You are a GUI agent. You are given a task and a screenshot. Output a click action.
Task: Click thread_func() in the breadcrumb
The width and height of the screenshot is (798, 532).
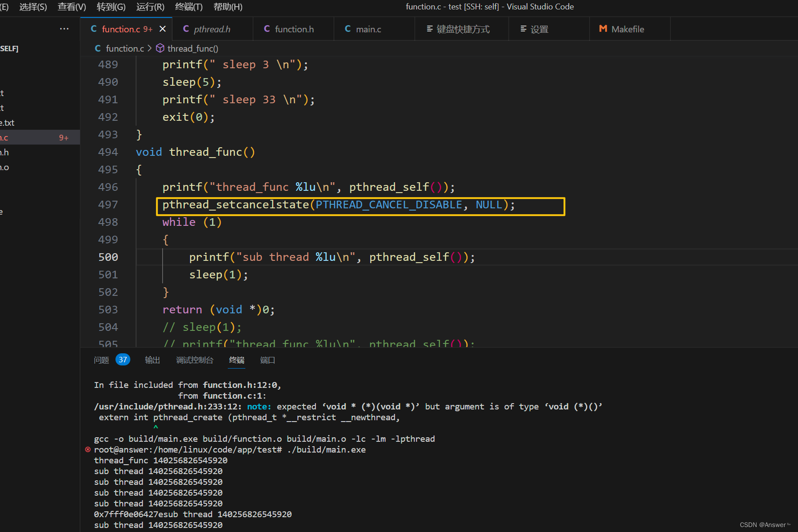[x=193, y=48]
